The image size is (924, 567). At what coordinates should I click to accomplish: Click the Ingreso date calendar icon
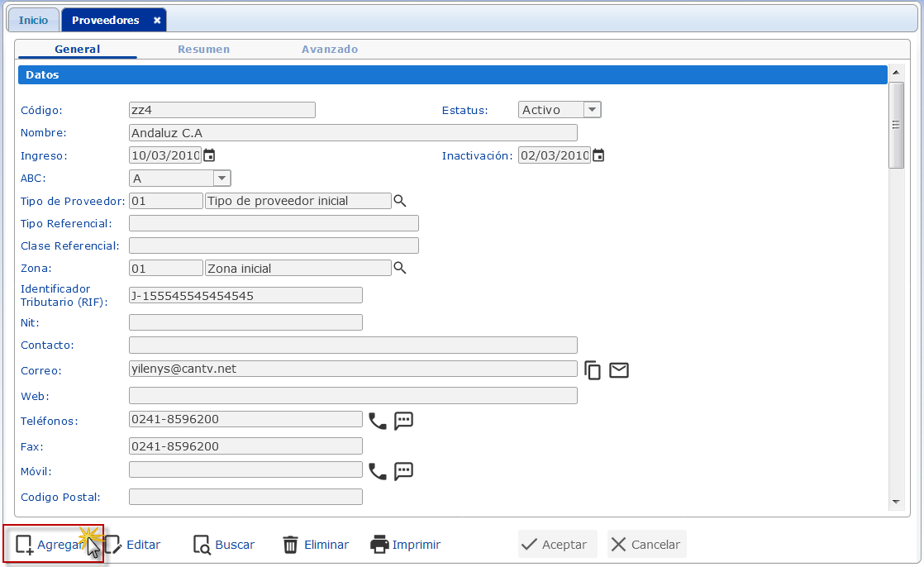[209, 155]
